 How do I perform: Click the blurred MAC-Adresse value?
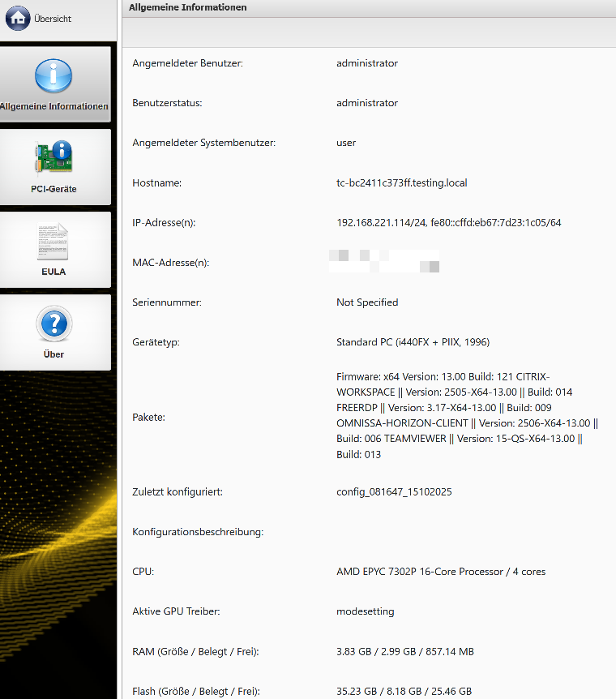click(384, 262)
